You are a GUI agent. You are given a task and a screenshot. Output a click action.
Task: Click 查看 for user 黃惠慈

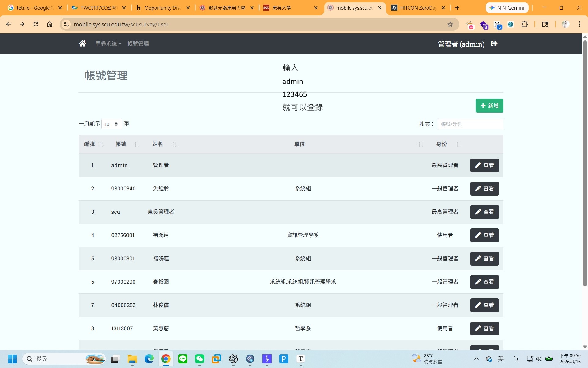click(484, 328)
